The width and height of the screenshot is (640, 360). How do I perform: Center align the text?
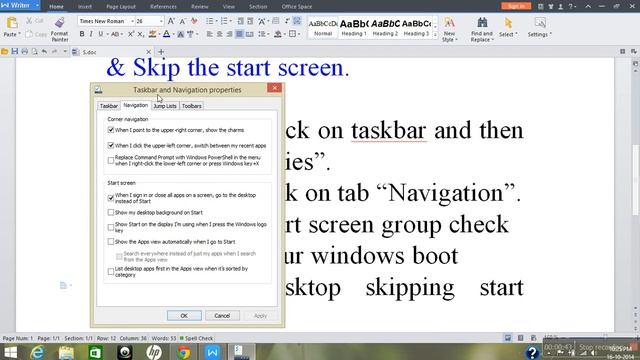pyautogui.click(x=220, y=34)
